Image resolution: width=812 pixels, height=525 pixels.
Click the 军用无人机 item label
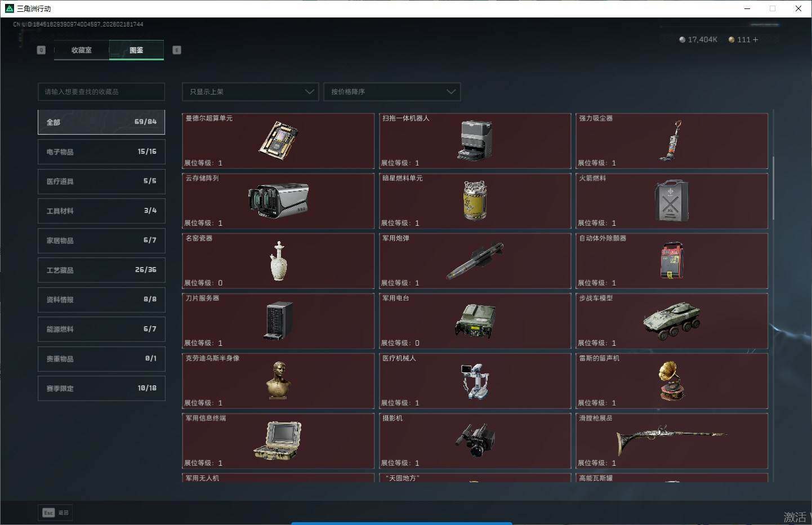click(x=203, y=478)
